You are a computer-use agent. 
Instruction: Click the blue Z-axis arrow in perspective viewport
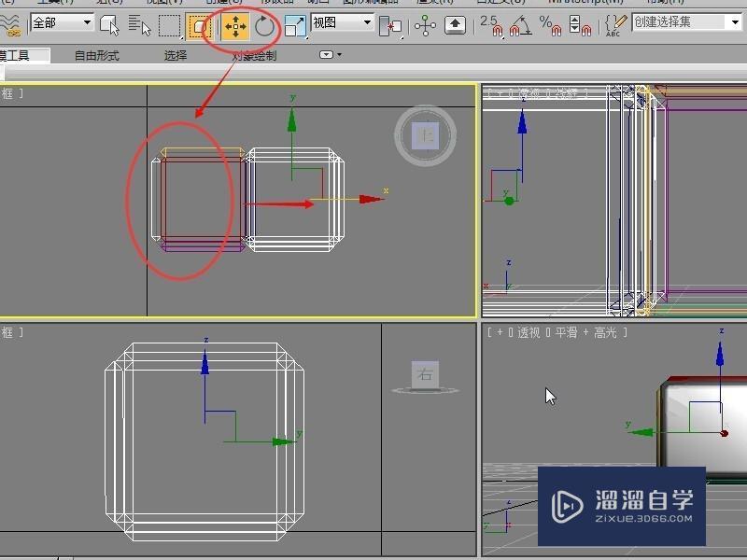[720, 356]
